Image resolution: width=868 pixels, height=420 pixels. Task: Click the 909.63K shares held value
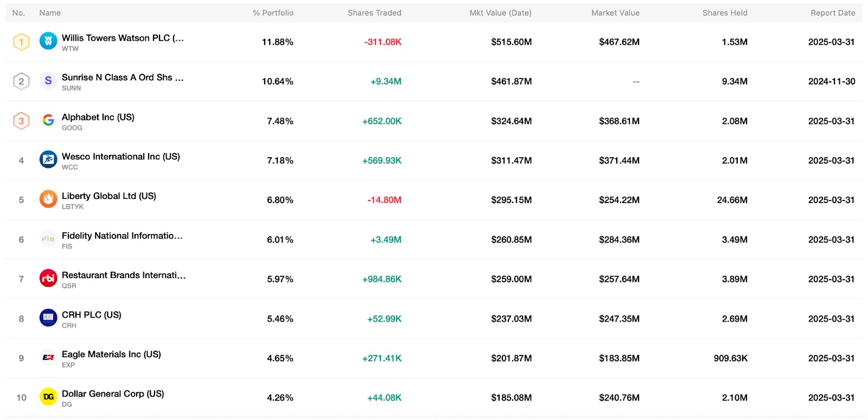(x=731, y=359)
